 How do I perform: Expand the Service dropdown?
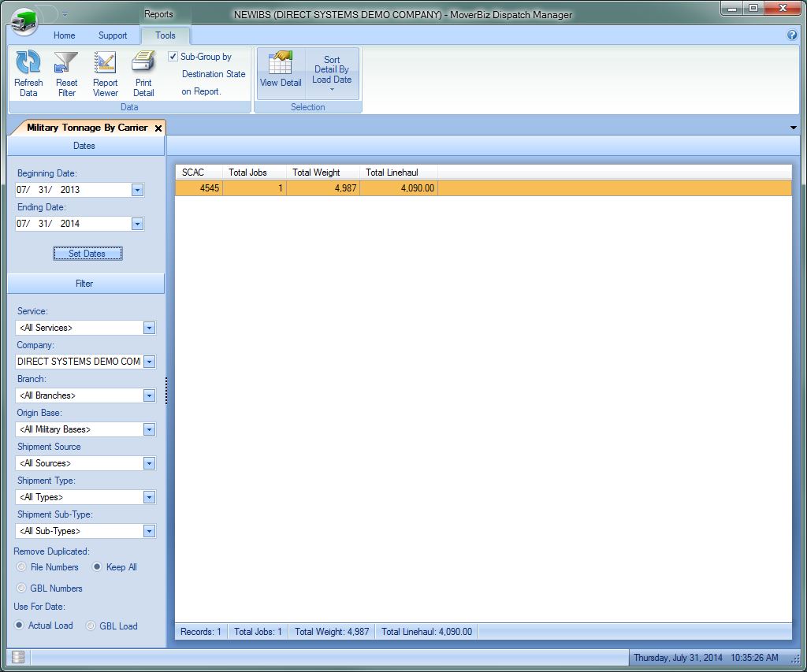coord(149,328)
